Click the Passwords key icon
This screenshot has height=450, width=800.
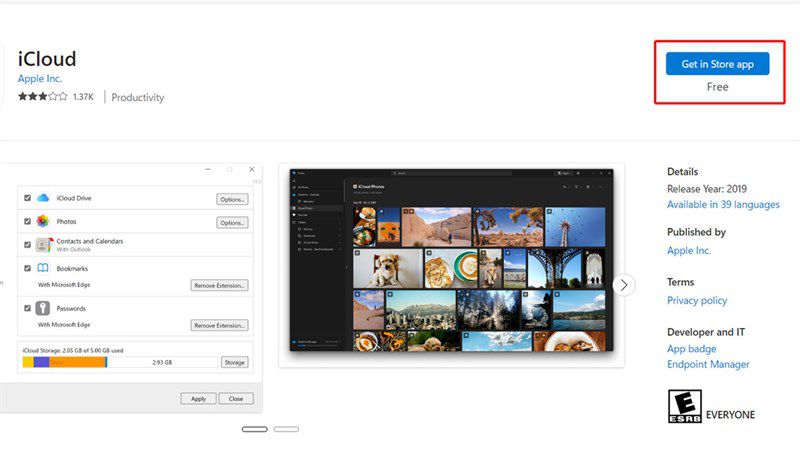(x=43, y=308)
